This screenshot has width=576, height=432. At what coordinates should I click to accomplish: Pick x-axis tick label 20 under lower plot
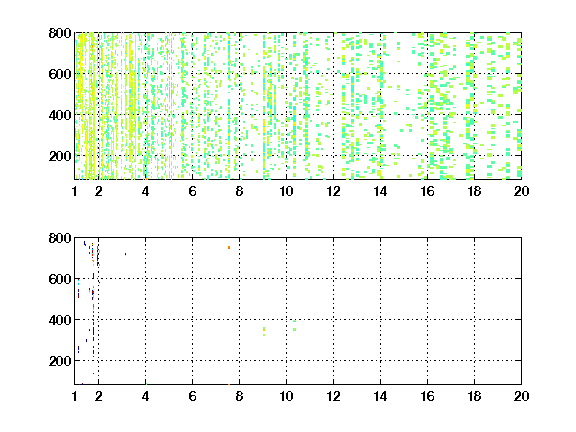521,396
